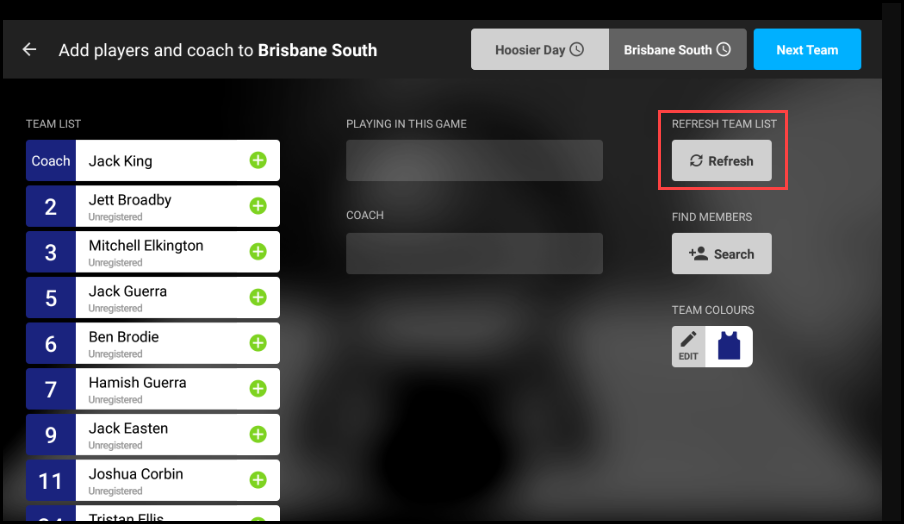Viewport: 904px width, 524px height.
Task: Add Hamish Guerra using green plus icon
Action: coord(258,389)
